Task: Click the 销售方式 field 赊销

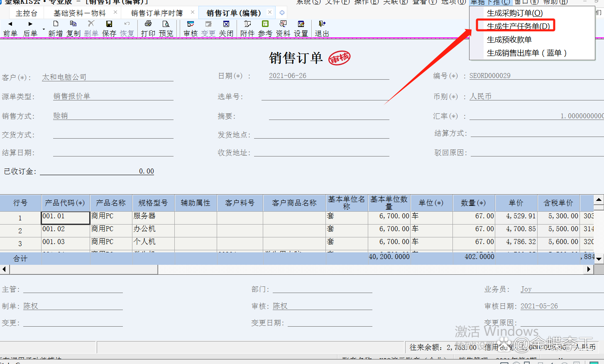Action: pos(113,116)
